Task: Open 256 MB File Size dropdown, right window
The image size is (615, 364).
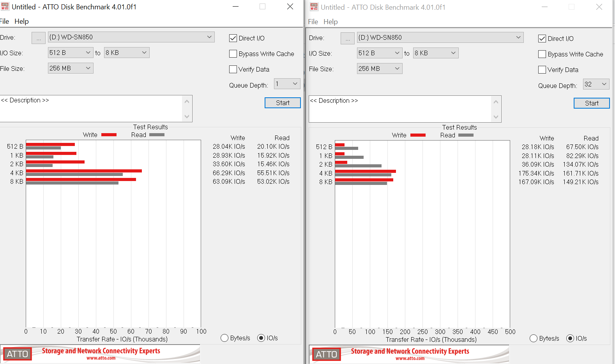Action: coord(380,69)
